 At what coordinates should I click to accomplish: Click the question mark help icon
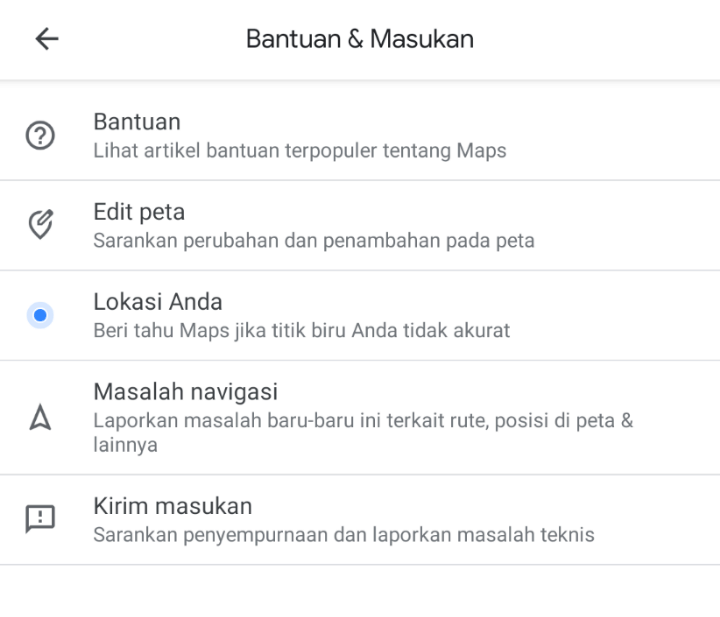[x=40, y=135]
